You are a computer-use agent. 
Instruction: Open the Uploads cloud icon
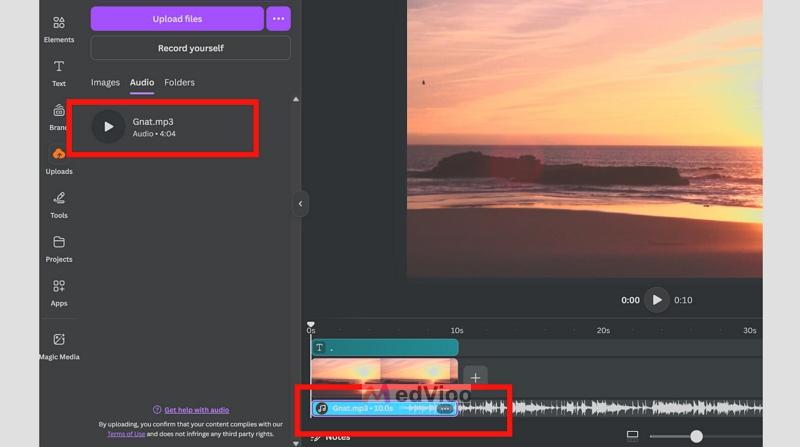point(59,154)
